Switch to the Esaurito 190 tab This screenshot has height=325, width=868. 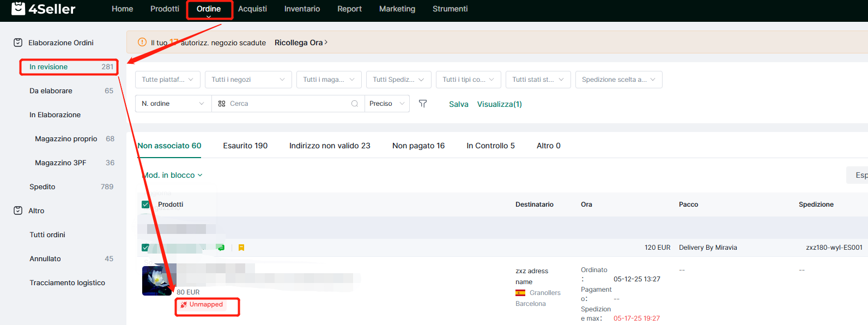click(x=245, y=146)
